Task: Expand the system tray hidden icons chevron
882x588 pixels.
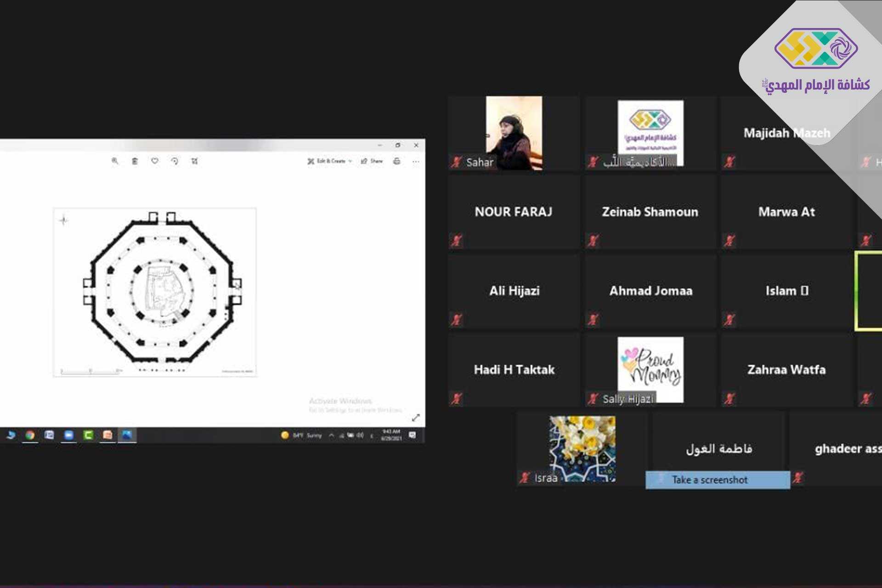Action: click(x=331, y=435)
